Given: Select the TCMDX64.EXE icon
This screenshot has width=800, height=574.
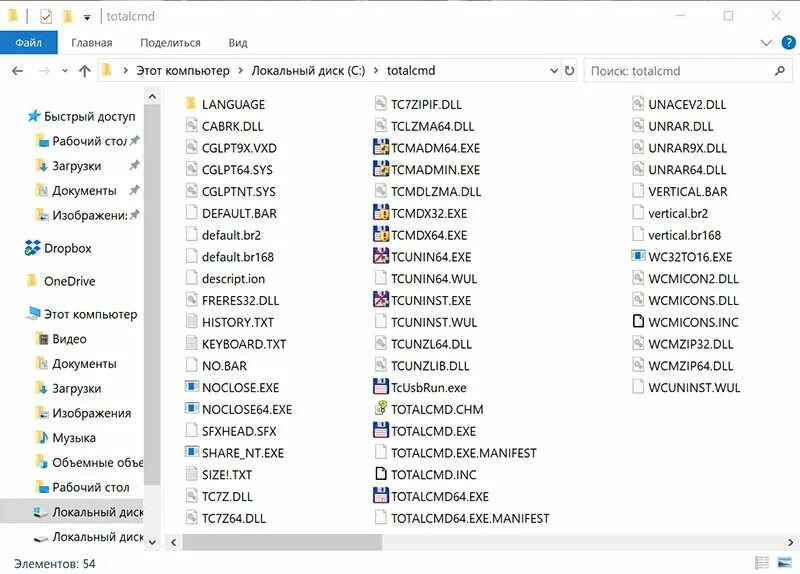Looking at the screenshot, I should click(x=381, y=235).
